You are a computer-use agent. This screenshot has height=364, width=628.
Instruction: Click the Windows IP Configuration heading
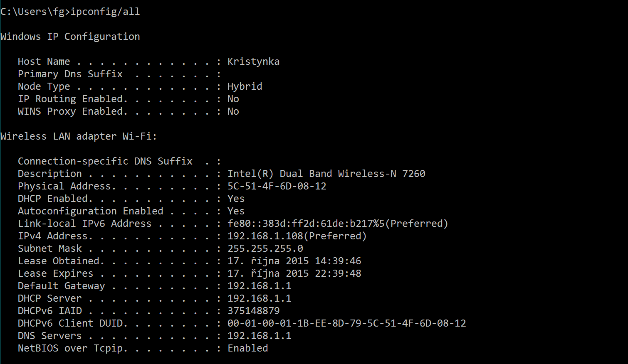pos(70,37)
